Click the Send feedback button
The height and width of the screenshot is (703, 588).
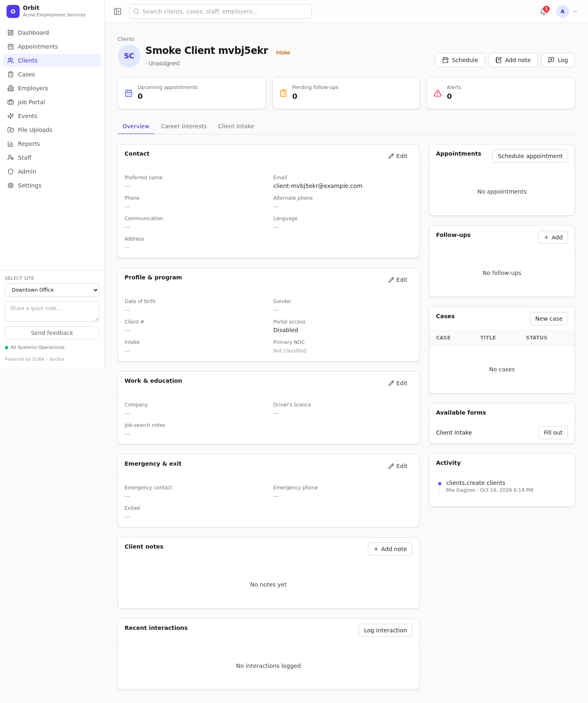pyautogui.click(x=52, y=333)
